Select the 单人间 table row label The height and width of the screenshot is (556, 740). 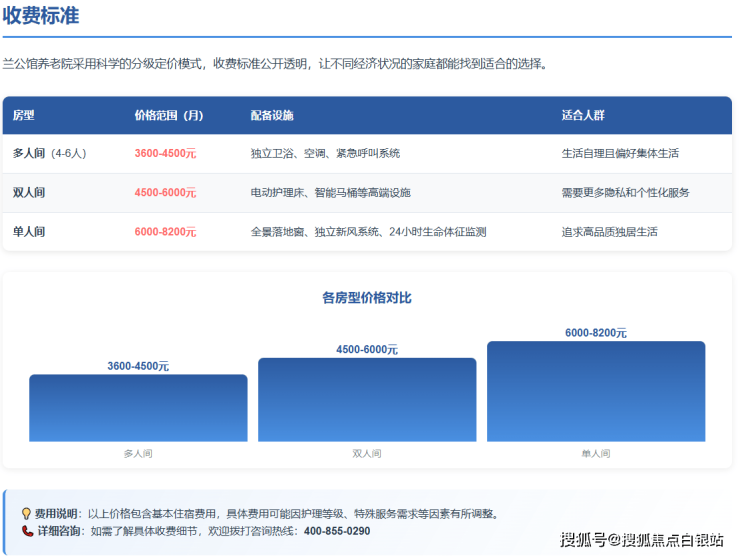[29, 232]
